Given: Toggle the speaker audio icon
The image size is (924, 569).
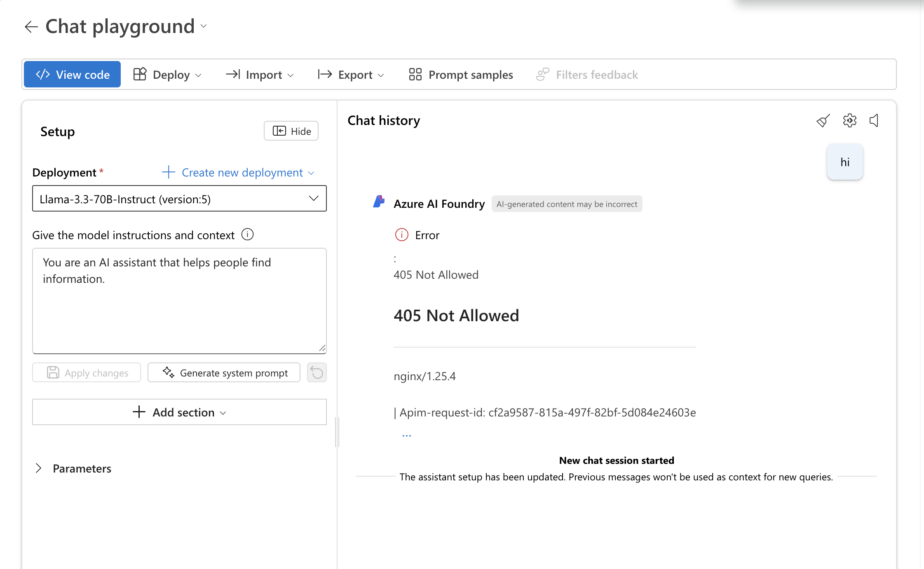Looking at the screenshot, I should coord(874,121).
